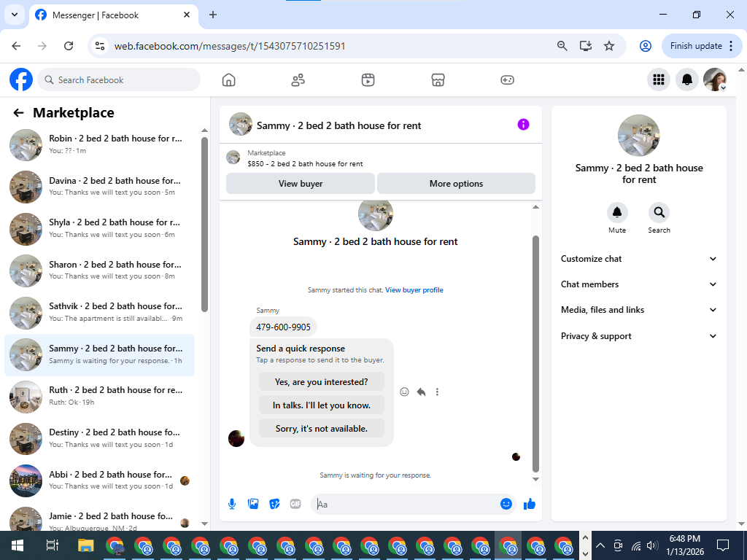Viewport: 747px width, 560px height.
Task: Attach a photo with the image icon
Action: pyautogui.click(x=253, y=504)
